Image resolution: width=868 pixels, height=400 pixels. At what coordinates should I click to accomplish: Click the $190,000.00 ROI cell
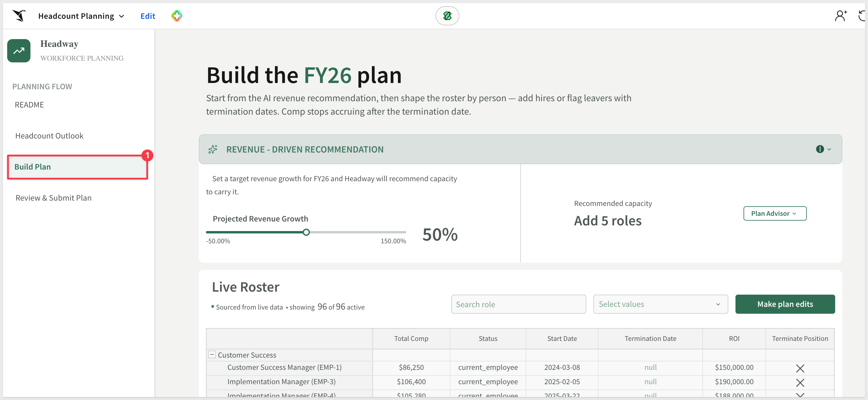coord(734,382)
